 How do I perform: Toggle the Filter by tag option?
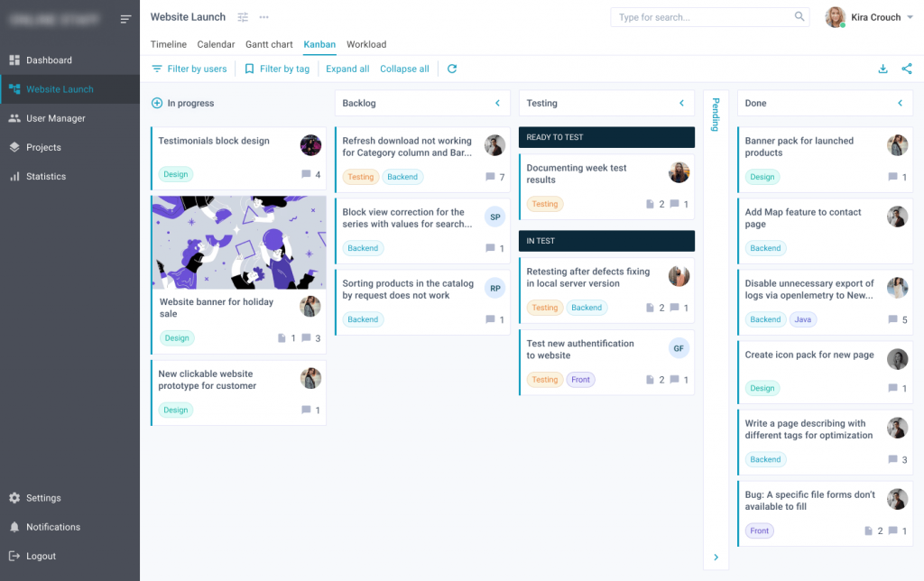[276, 69]
